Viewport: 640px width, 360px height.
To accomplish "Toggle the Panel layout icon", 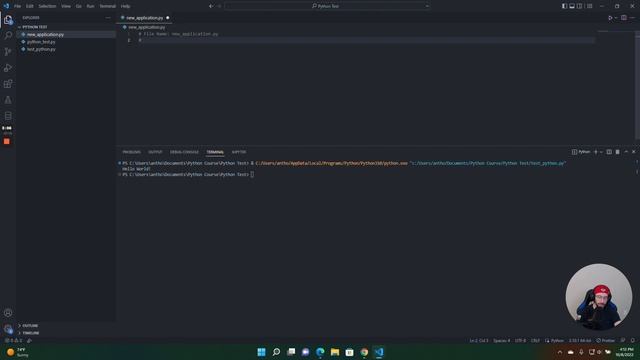I will click(x=572, y=6).
